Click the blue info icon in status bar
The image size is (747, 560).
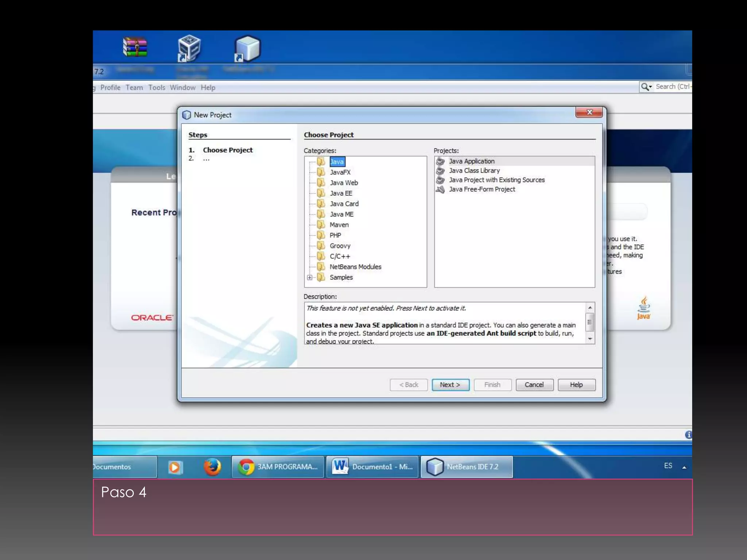(x=688, y=435)
